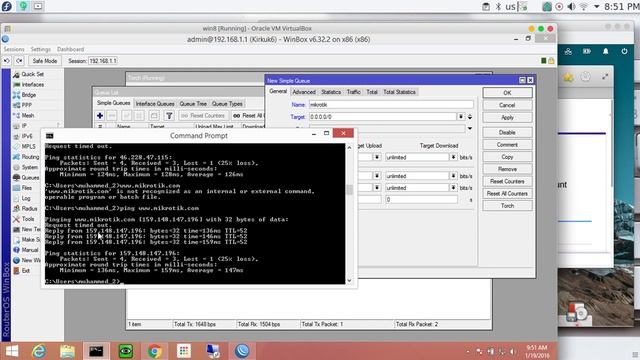Open Target Upload Max Limit dropdown

coord(377,157)
